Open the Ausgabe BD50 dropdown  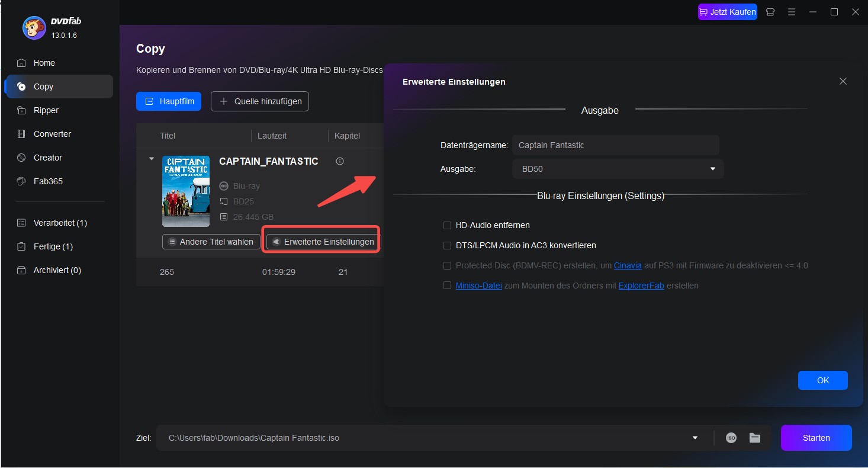point(618,169)
